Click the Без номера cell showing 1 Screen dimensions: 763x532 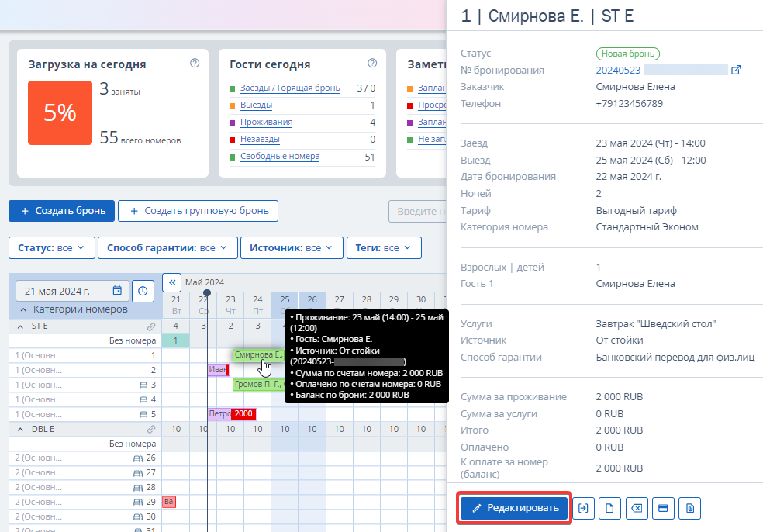(176, 340)
